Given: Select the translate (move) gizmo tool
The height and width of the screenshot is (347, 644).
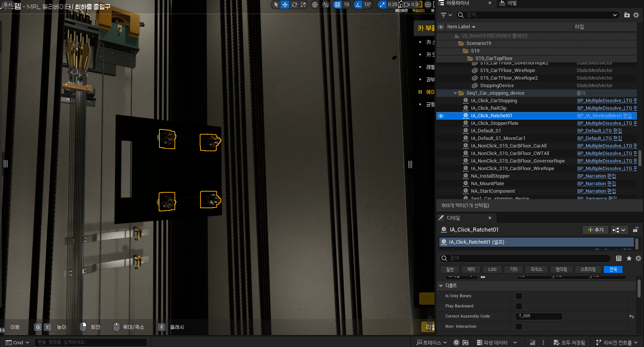Looking at the screenshot, I should (x=285, y=5).
